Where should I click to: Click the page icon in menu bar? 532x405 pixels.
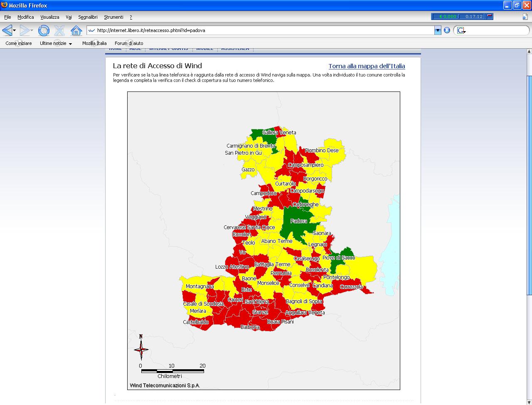tap(525, 17)
